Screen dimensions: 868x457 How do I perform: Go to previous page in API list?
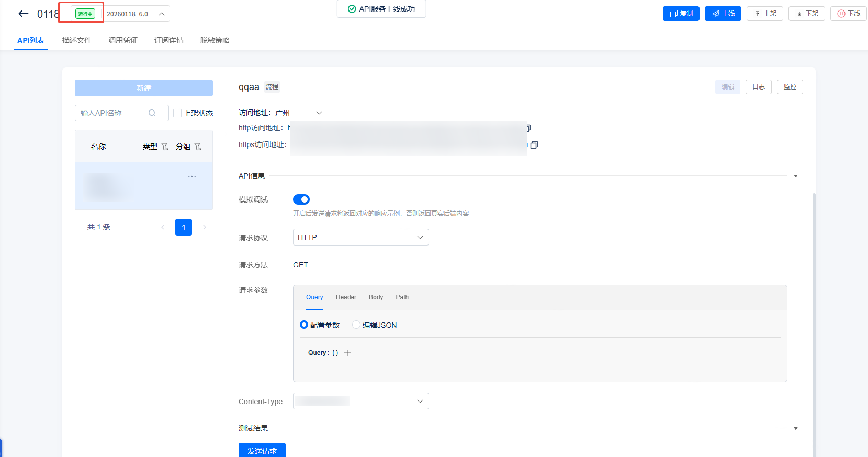tap(163, 227)
